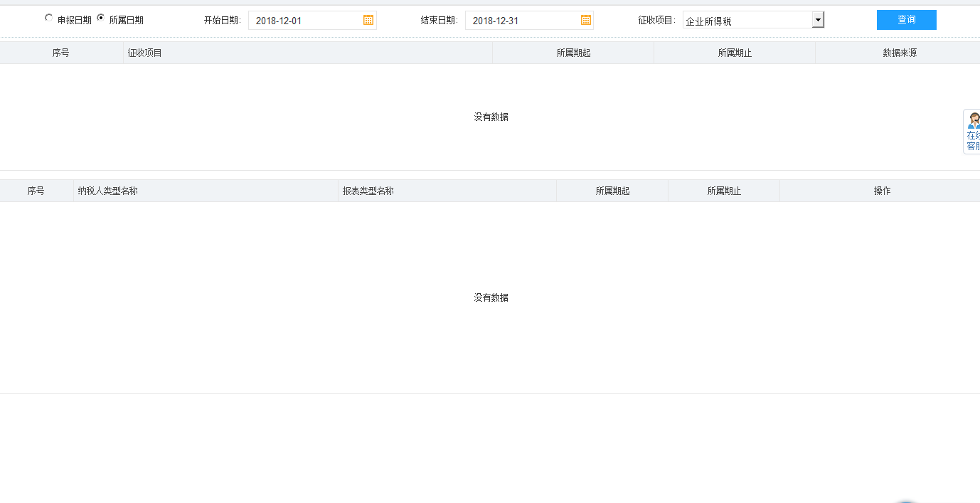Click the 序号 header in the lower table
The image size is (980, 503).
click(36, 191)
